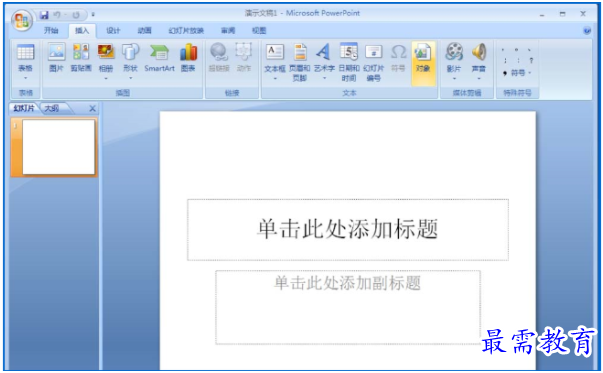Insert date and time (日期和时间)
Screen dimensions: 603x373
[x=349, y=62]
